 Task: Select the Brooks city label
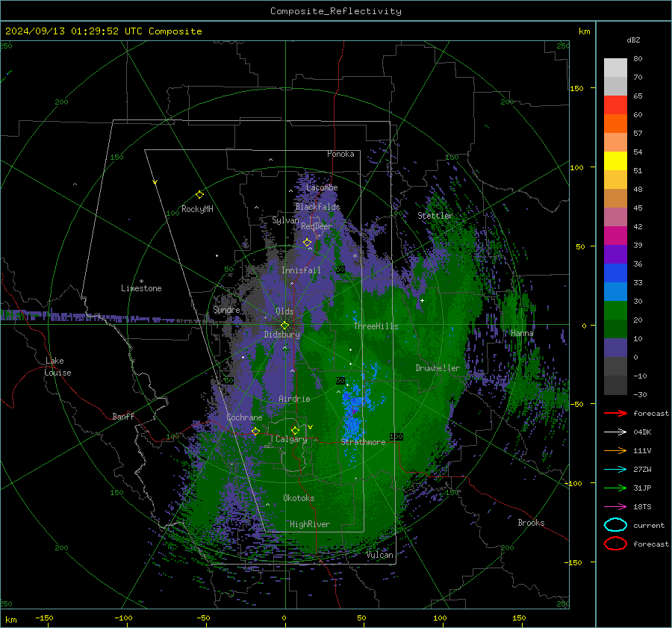pos(531,523)
